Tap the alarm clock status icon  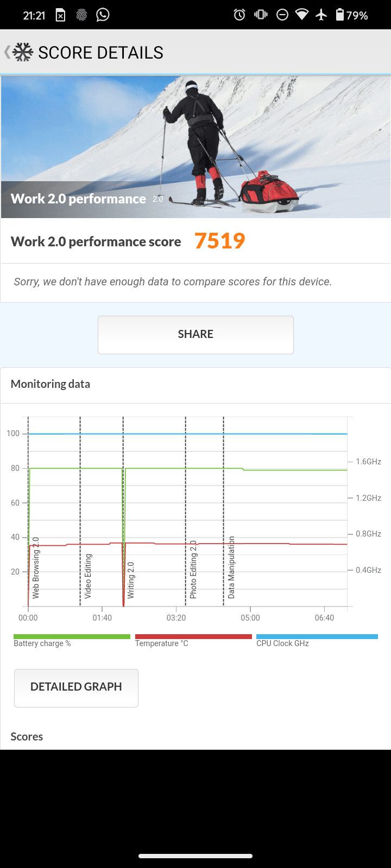click(x=239, y=15)
